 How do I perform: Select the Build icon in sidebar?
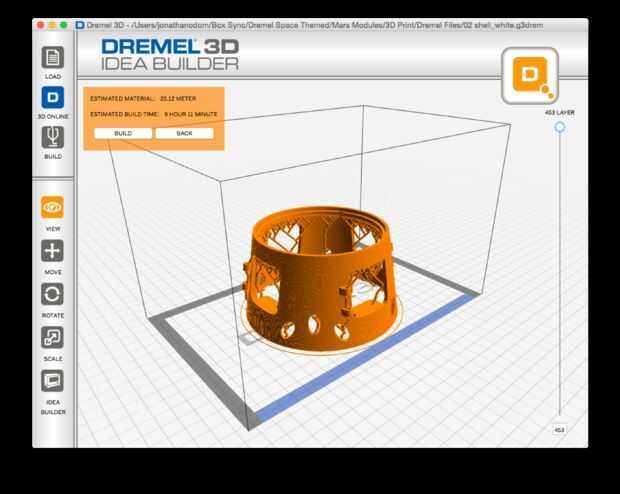click(53, 137)
